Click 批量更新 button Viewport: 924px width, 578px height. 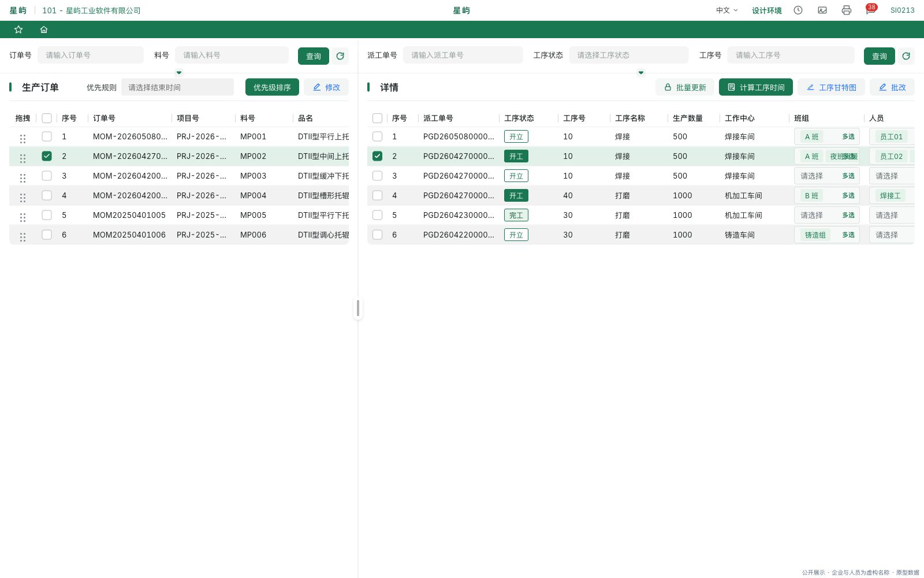pos(685,87)
